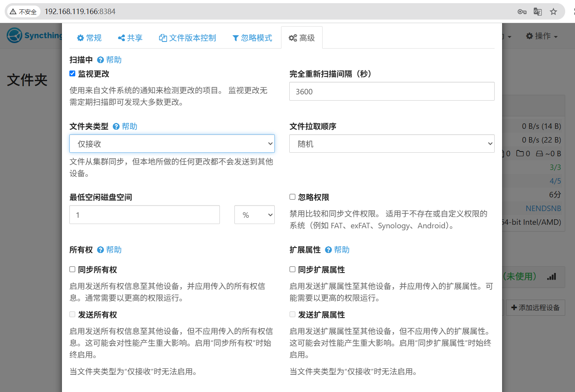Screen dimensions: 575x392
Task: Click the Syncthing logo in the header
Action: [34, 36]
